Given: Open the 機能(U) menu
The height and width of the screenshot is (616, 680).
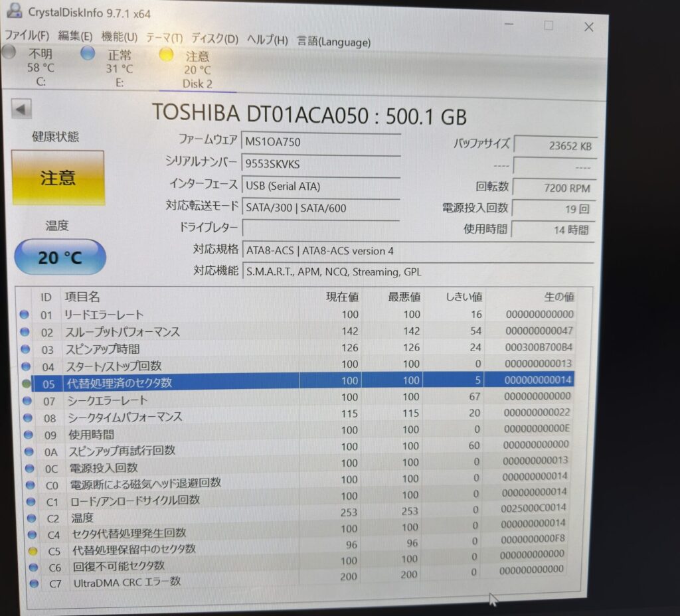Looking at the screenshot, I should click(120, 37).
